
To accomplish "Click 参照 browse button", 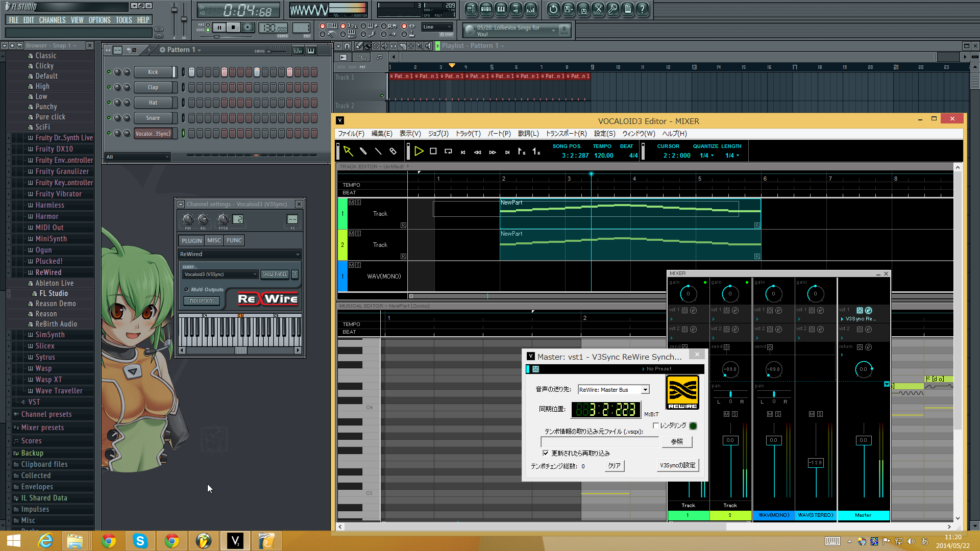I will click(677, 441).
